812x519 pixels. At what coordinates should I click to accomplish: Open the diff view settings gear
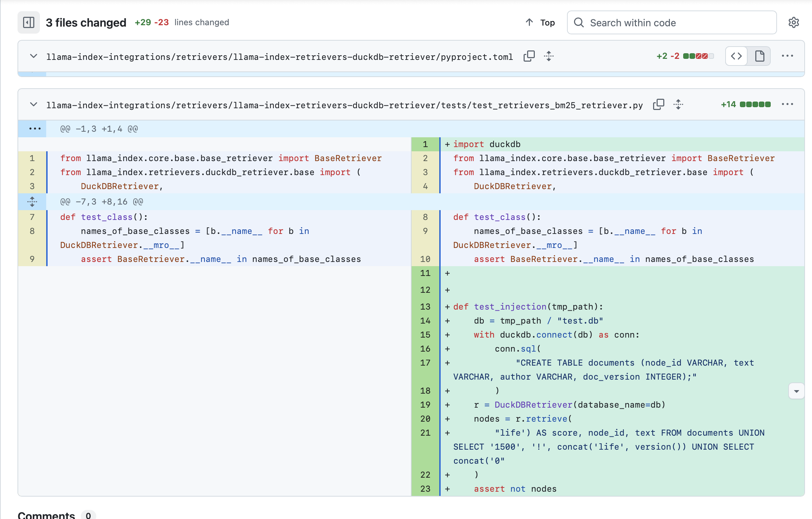pyautogui.click(x=793, y=23)
